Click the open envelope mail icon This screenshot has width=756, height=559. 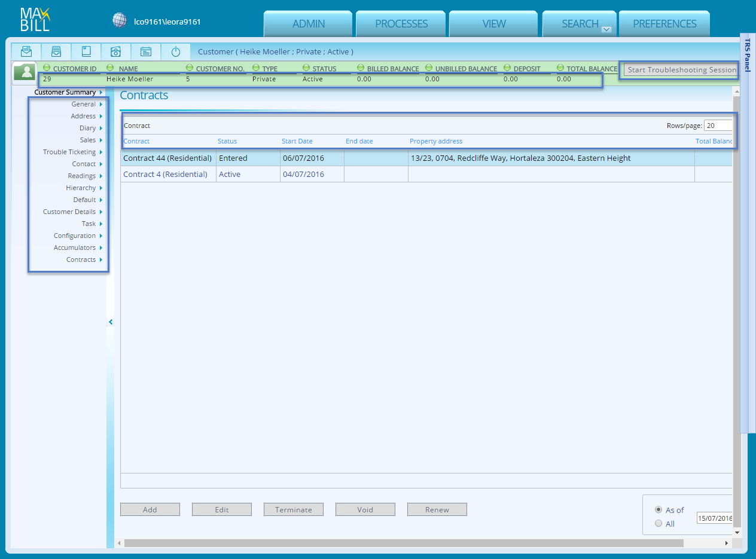(26, 51)
